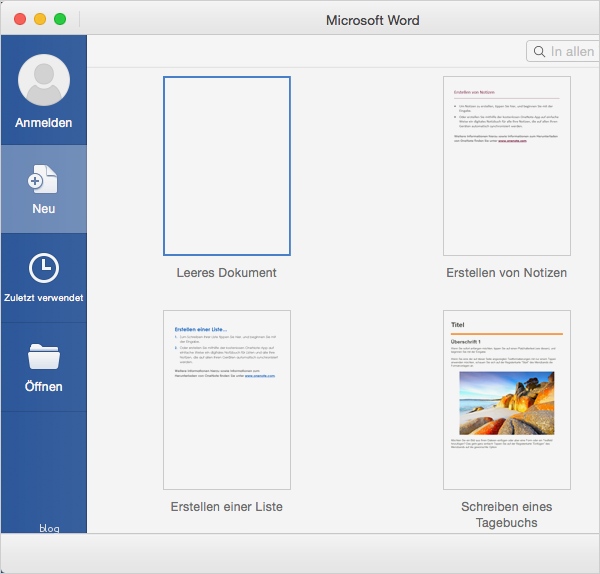
Task: Select the Schreiben eines Tagebuchs template thumbnail
Action: (x=507, y=400)
